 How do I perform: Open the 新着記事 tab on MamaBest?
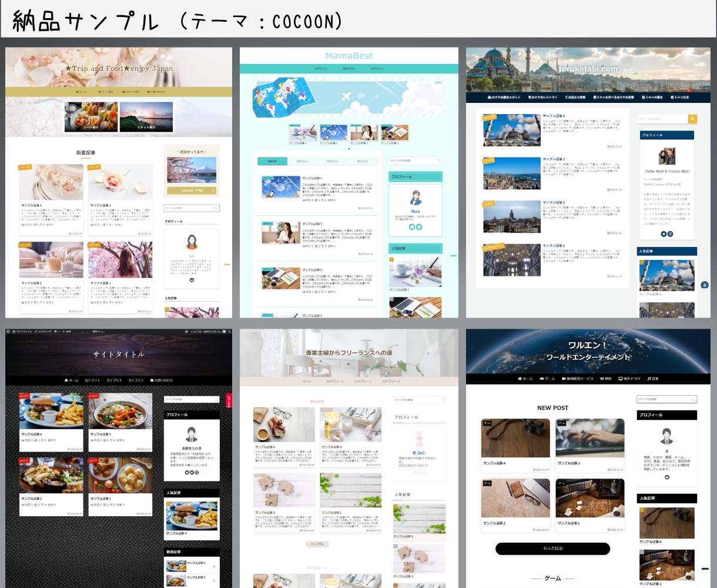click(272, 161)
